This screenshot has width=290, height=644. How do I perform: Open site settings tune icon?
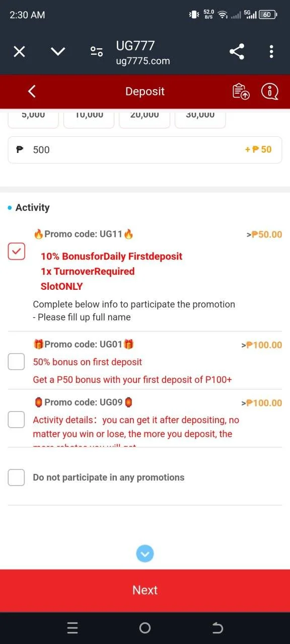tap(96, 51)
